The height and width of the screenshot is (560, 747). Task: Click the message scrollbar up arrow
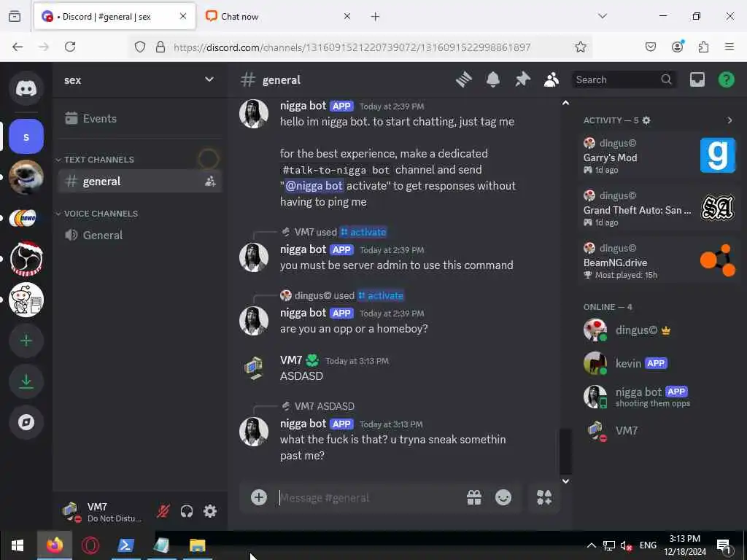pos(565,103)
